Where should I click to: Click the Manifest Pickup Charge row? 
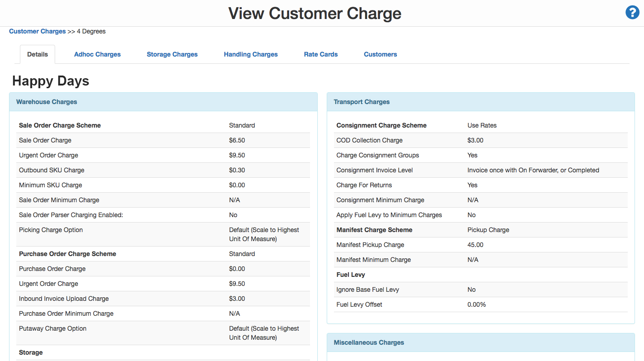[370, 245]
